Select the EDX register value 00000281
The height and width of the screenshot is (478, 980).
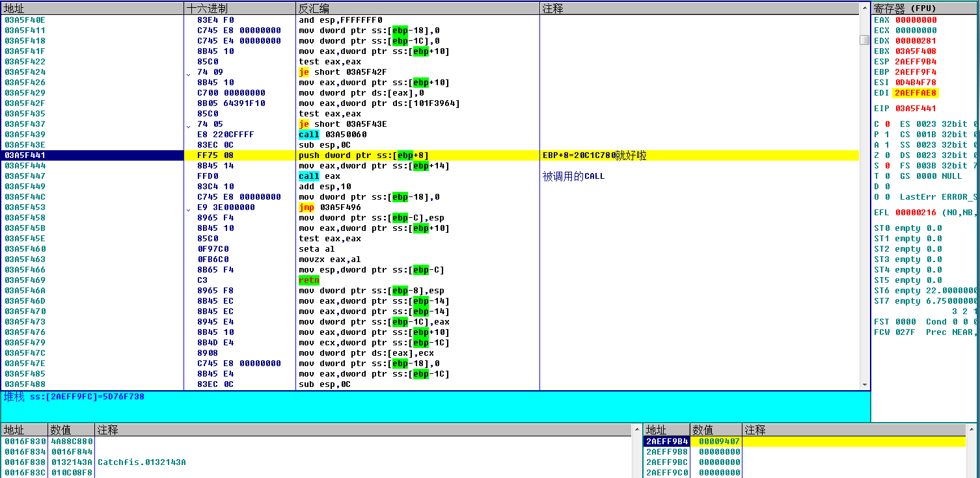point(916,41)
